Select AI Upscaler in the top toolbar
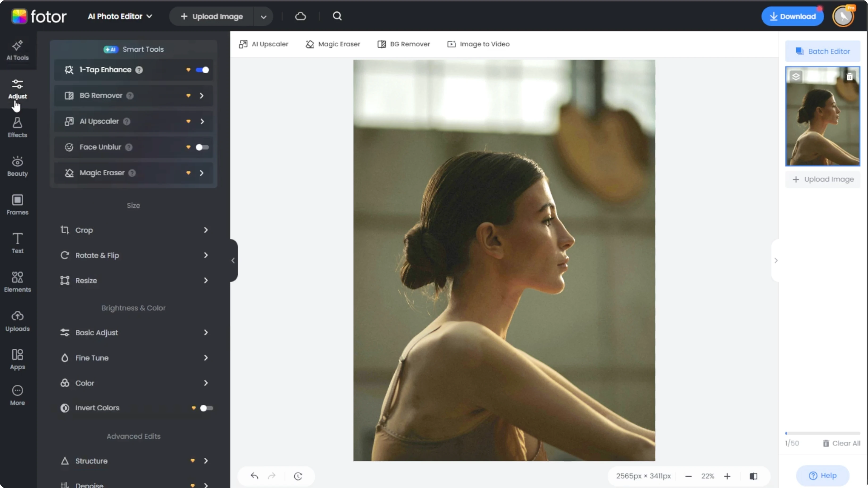The width and height of the screenshot is (868, 488). click(x=263, y=44)
